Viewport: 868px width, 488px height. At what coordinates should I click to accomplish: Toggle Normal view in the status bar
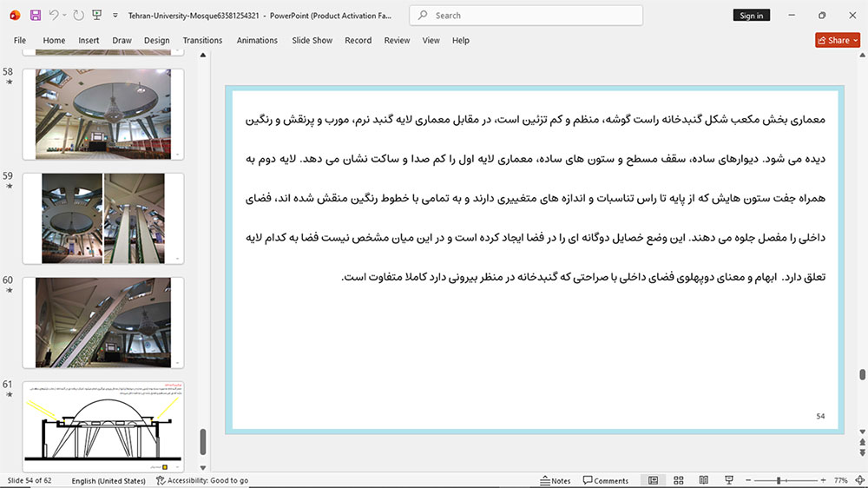[654, 480]
